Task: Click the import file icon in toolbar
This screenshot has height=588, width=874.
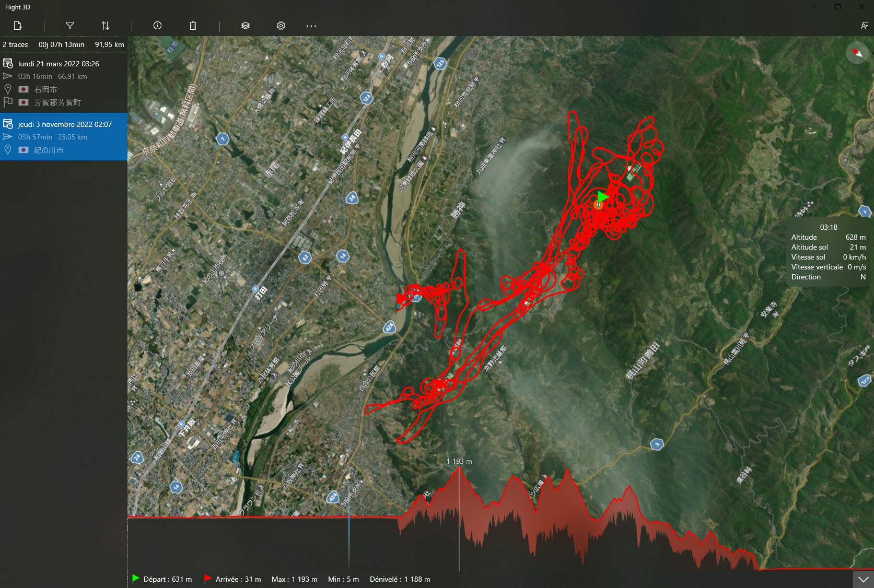Action: [x=18, y=26]
